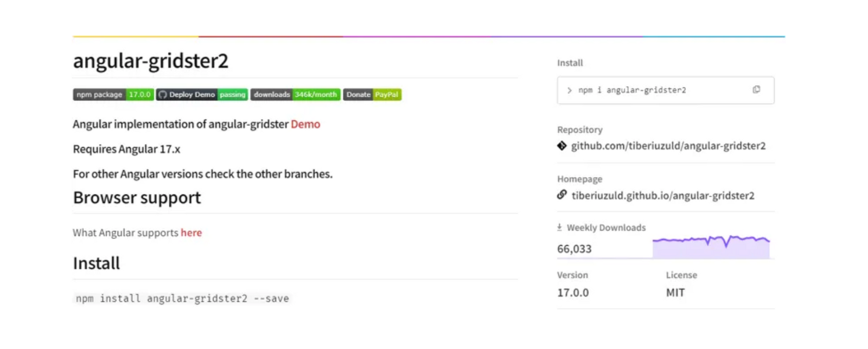Select the downloads 346k/month badge
The height and width of the screenshot is (349, 868).
click(x=295, y=94)
